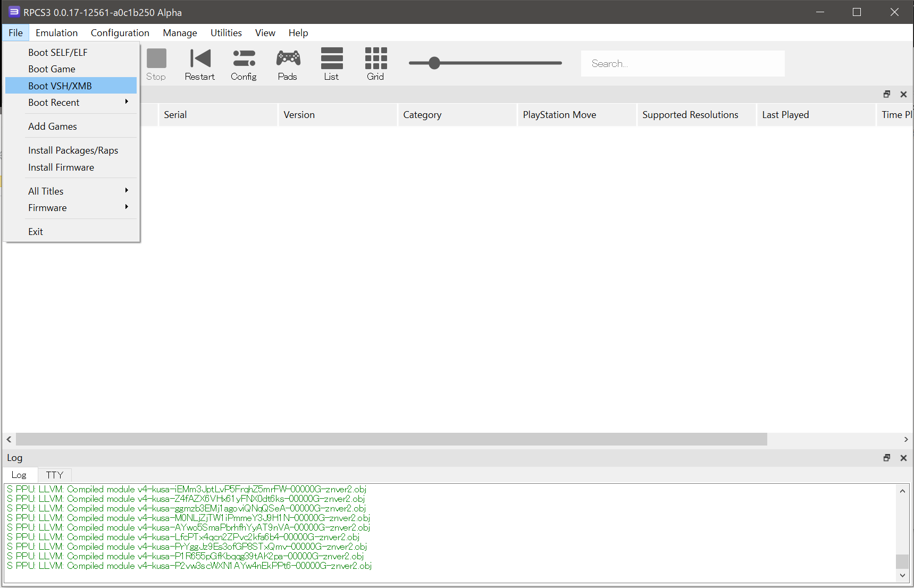914x588 pixels.
Task: Click log scrollbar down arrow
Action: (x=902, y=575)
